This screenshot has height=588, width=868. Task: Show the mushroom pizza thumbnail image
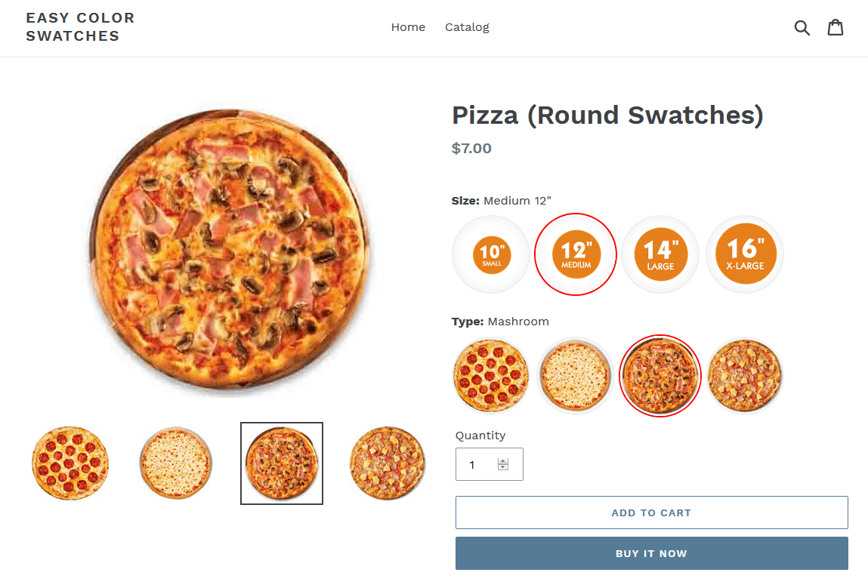282,463
